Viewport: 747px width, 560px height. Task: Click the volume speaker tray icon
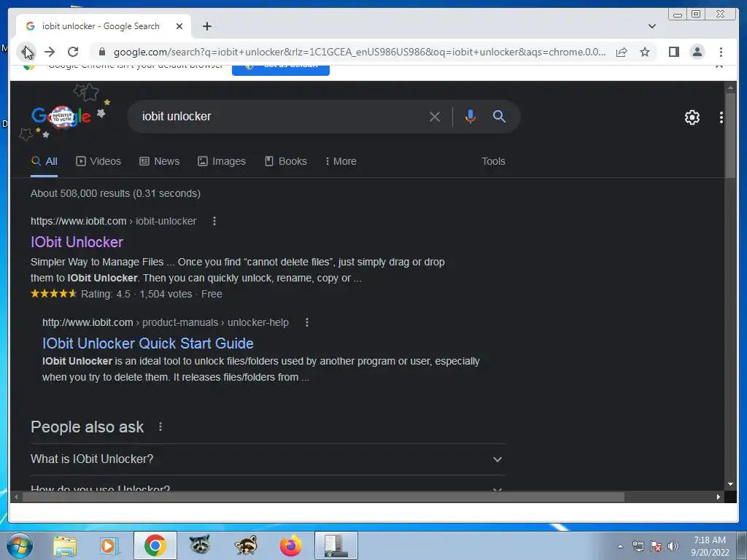point(673,546)
